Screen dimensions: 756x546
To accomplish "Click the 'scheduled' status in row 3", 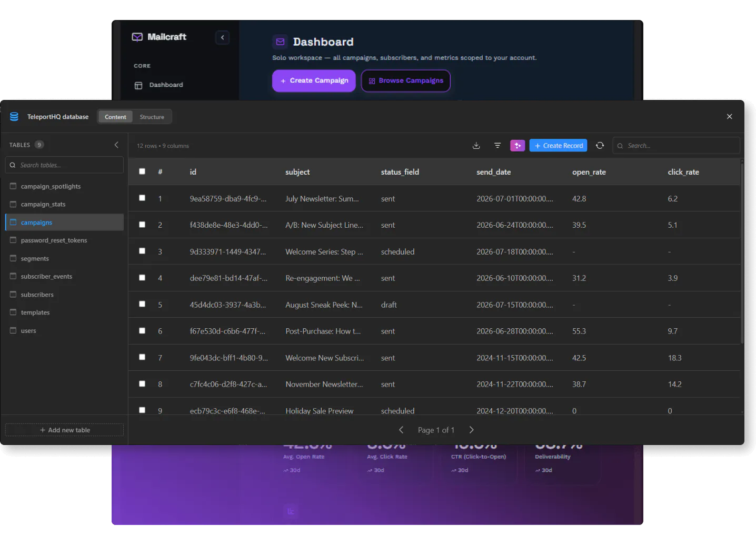I will click(397, 252).
